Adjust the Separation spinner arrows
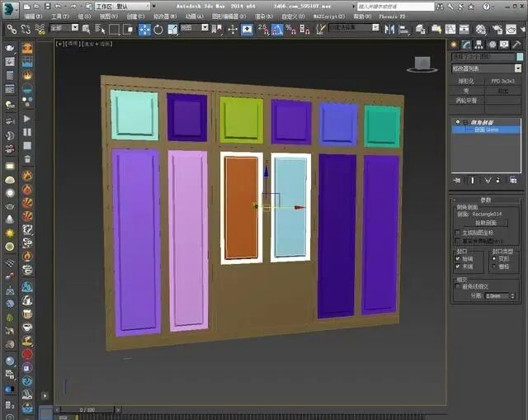528x420 pixels. [x=513, y=296]
